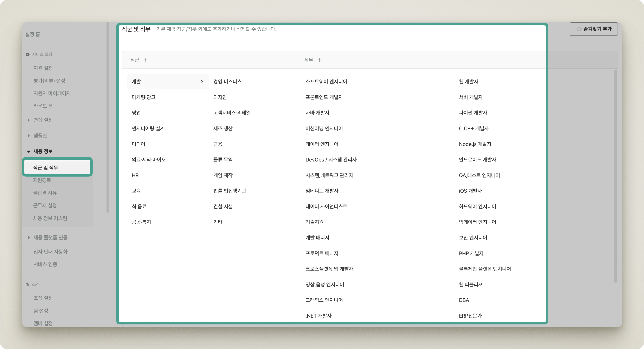Viewport: 644px width, 349px height.
Task: Select the 경영·비즈니스 job group
Action: (x=227, y=82)
